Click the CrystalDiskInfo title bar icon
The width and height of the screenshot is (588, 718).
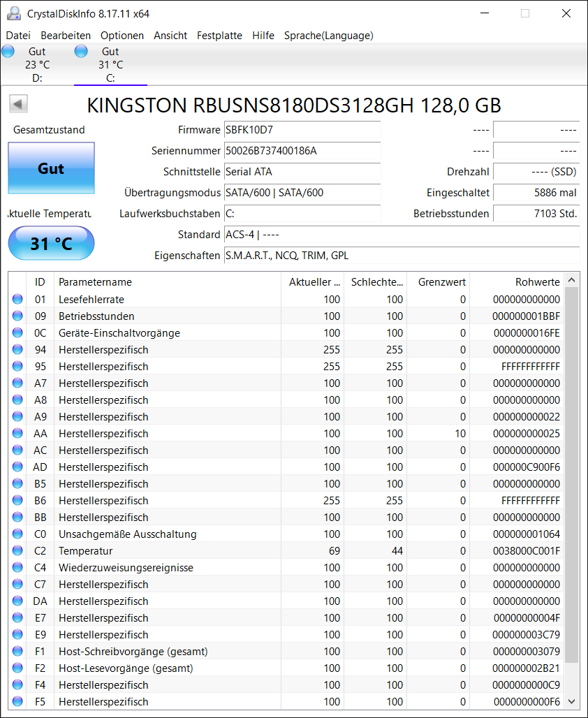click(14, 14)
